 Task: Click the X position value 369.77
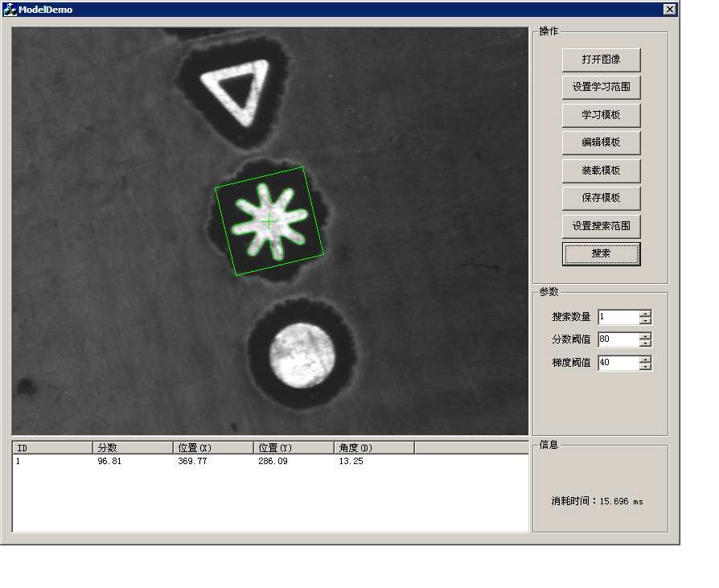click(x=192, y=462)
